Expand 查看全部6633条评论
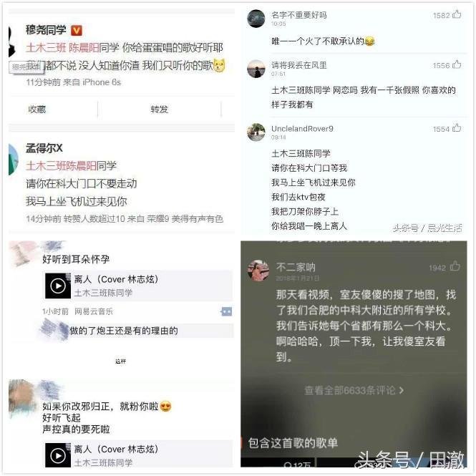The height and width of the screenshot is (476, 476). [x=354, y=390]
